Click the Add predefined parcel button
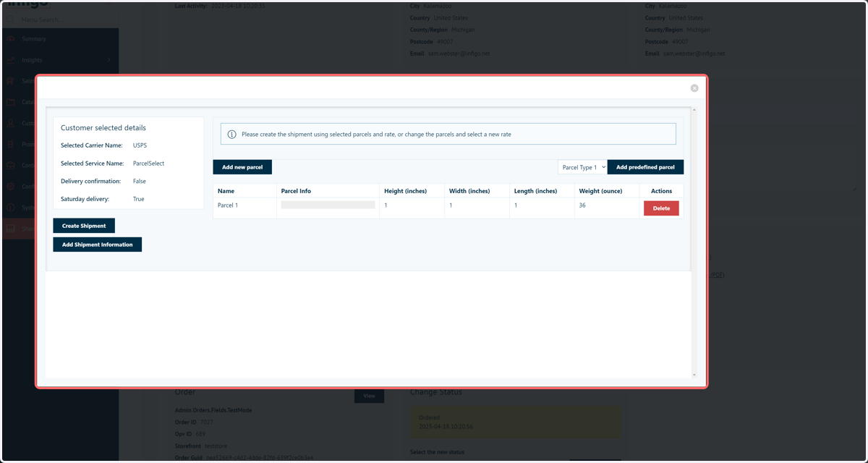 pos(645,167)
